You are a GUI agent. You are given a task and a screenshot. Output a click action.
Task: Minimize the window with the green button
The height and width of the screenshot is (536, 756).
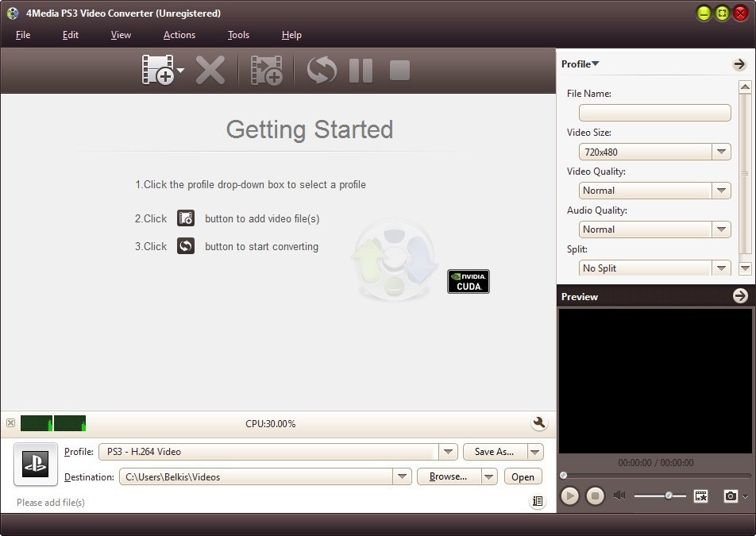pos(704,13)
